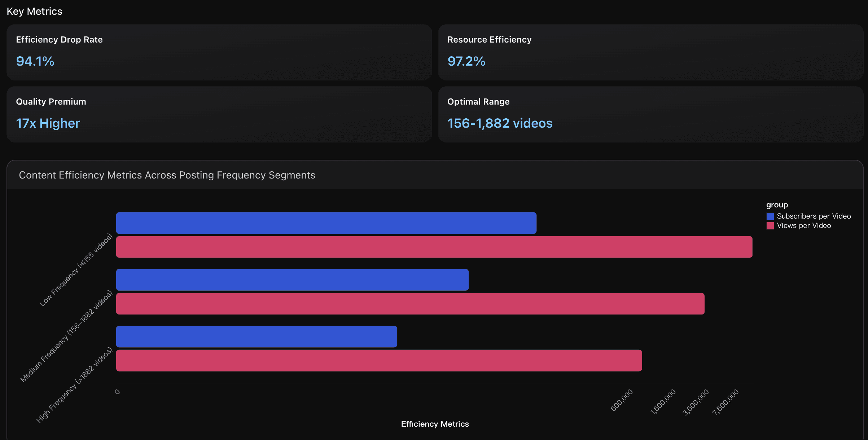The width and height of the screenshot is (868, 440).
Task: Click the Key Metrics heading
Action: coord(35,11)
